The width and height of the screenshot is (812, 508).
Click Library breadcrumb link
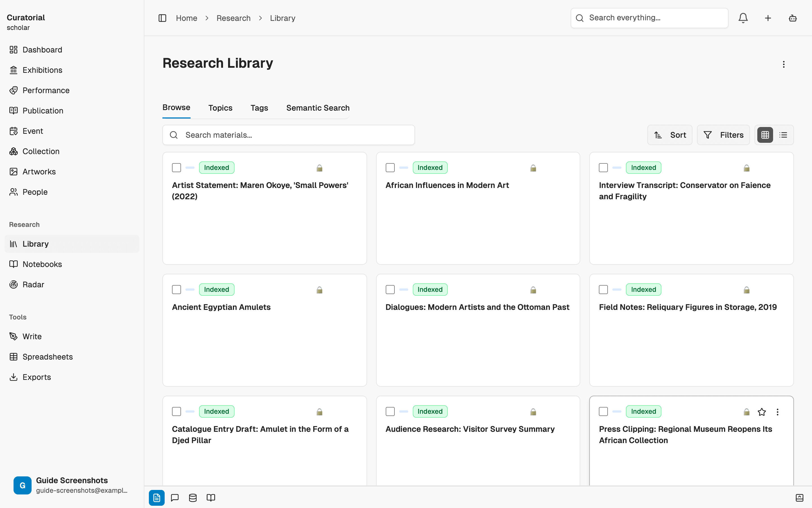283,18
